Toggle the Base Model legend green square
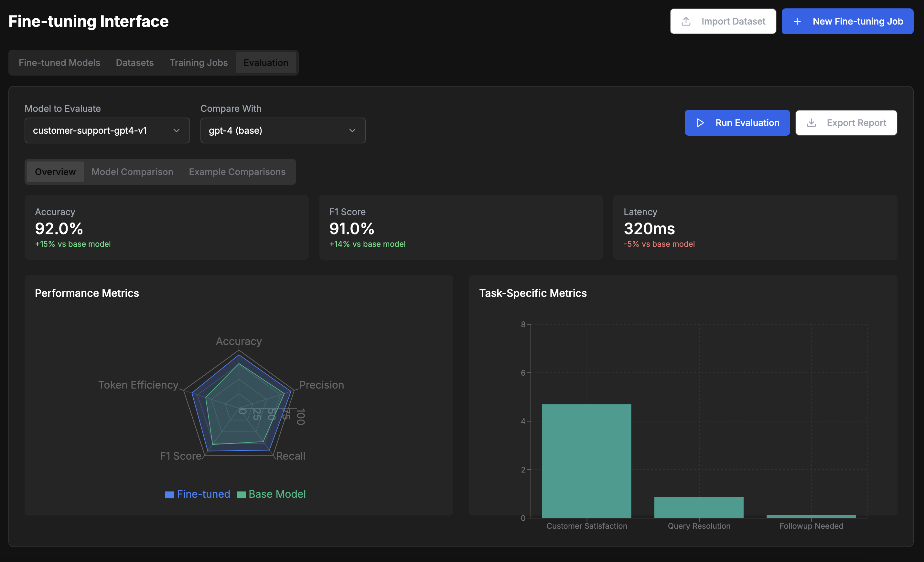 [x=242, y=494]
